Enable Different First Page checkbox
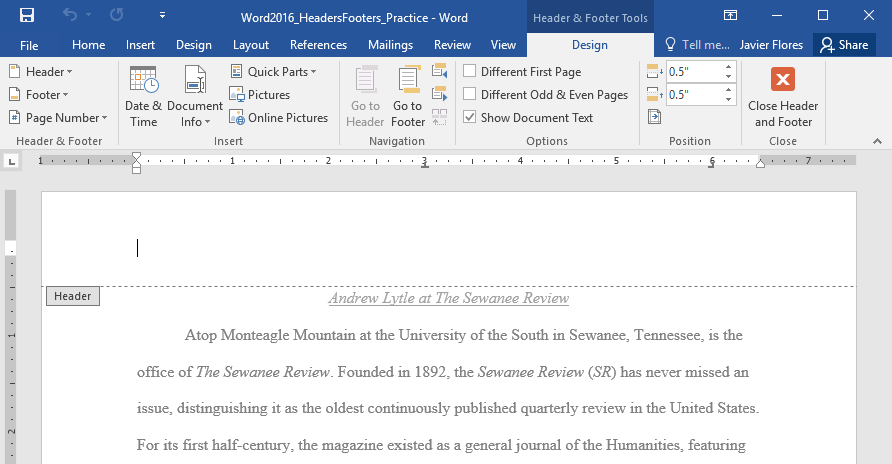The width and height of the screenshot is (892, 464). tap(469, 72)
